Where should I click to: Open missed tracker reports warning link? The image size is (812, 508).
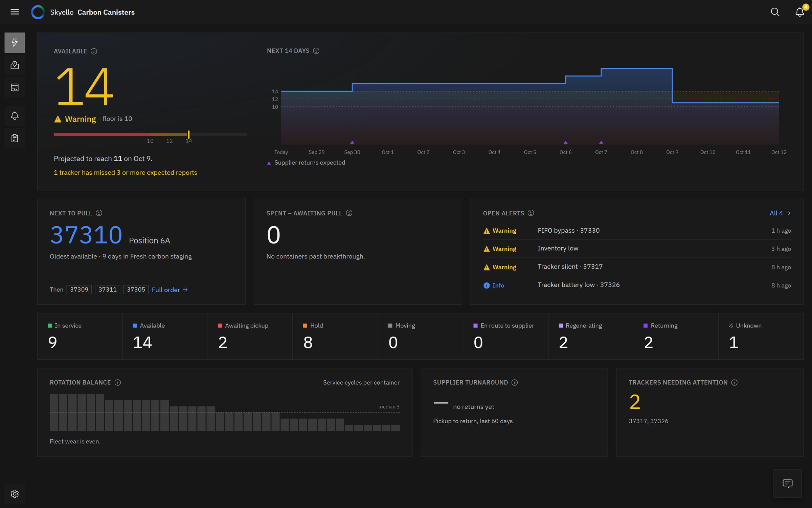(125, 172)
